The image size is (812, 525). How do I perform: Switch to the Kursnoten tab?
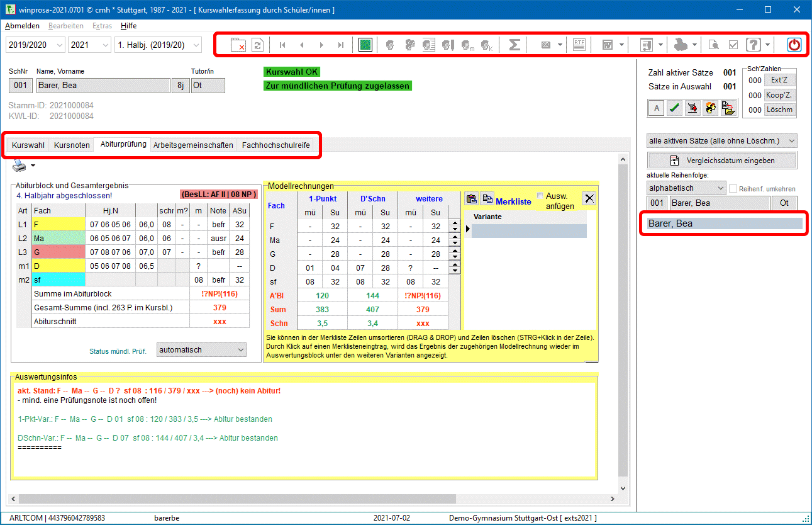[x=71, y=145]
